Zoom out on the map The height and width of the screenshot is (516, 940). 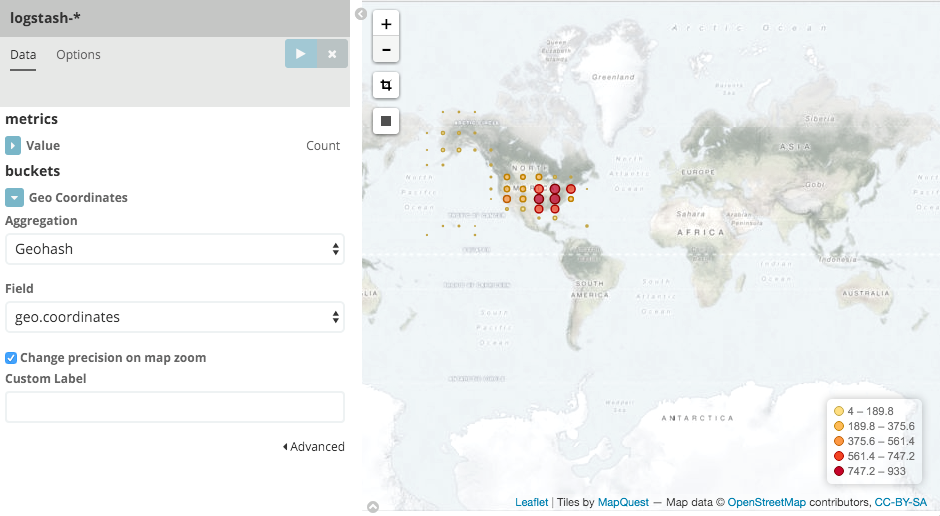386,50
